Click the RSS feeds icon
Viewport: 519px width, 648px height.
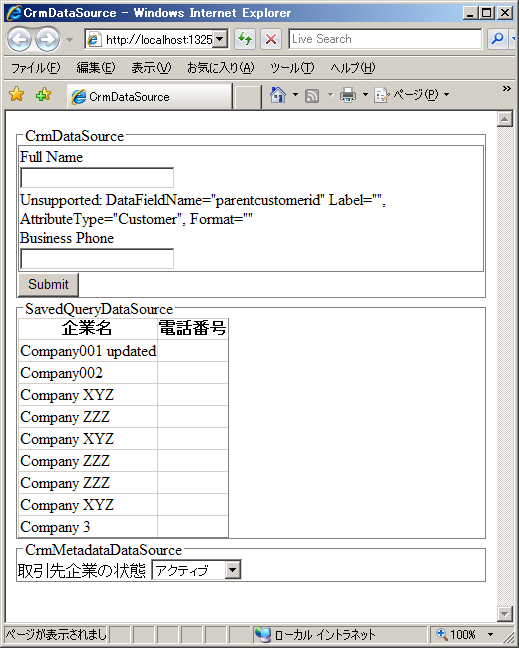click(312, 96)
